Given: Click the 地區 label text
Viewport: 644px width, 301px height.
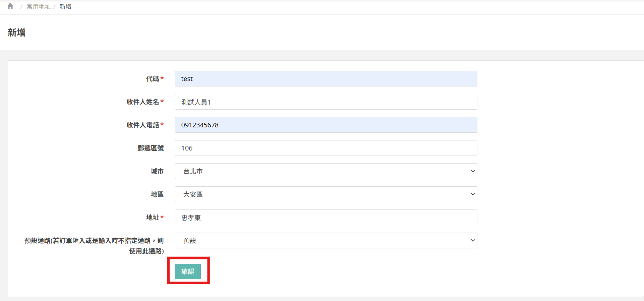Looking at the screenshot, I should (157, 194).
